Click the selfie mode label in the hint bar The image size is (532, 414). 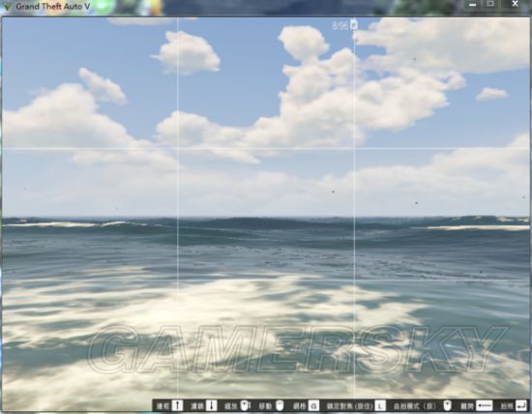(416, 406)
